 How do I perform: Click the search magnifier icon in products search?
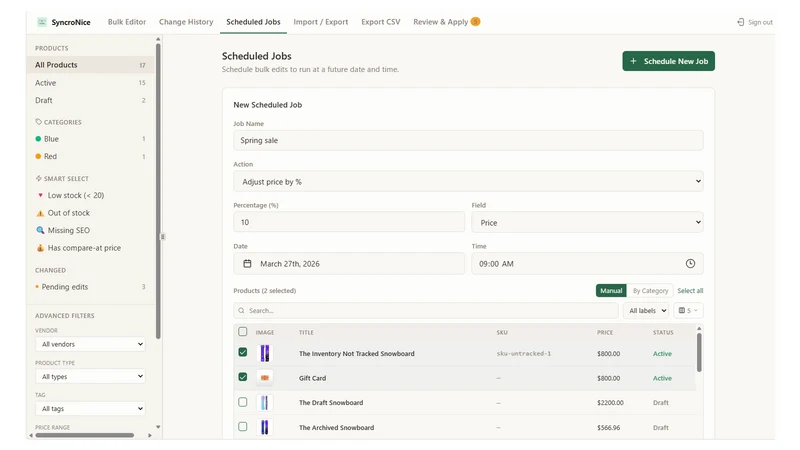point(241,311)
